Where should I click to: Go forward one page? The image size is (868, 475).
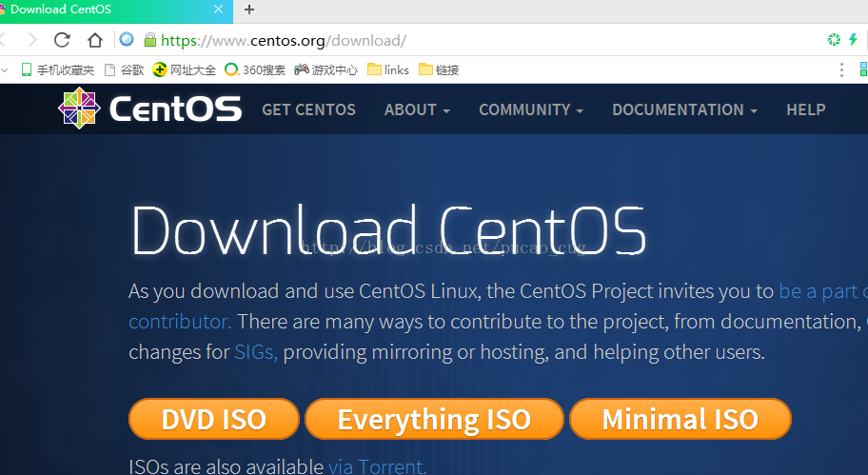click(32, 40)
